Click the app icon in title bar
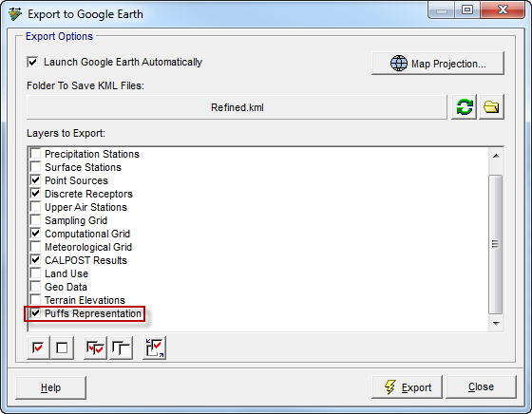532x414 pixels. pos(15,14)
